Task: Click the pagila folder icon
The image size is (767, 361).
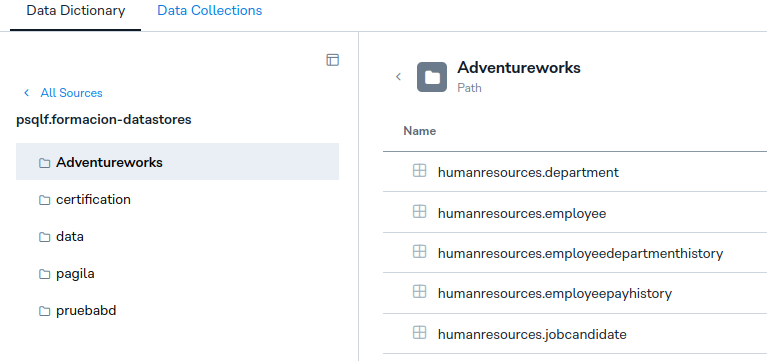Action: coord(45,274)
